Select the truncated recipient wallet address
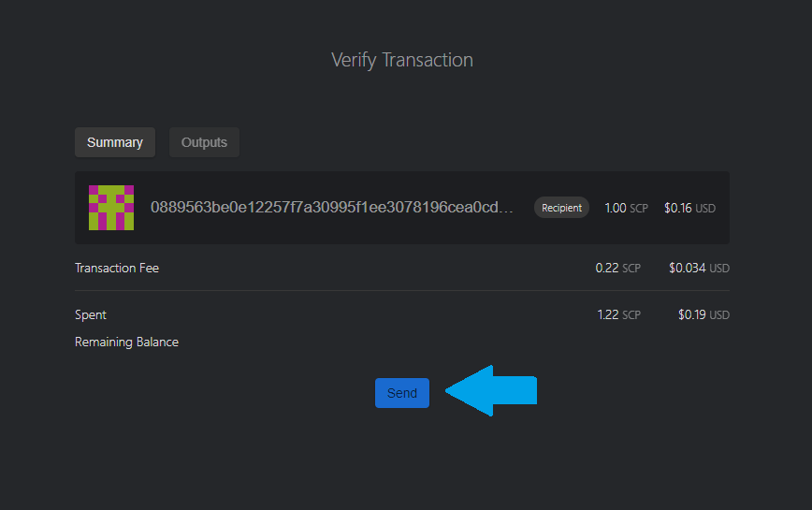The height and width of the screenshot is (510, 812). 331,207
